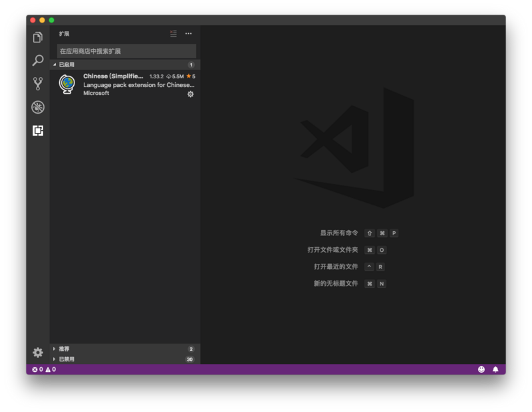Click the 打开文件或文件夹 label
Image resolution: width=532 pixels, height=412 pixels.
(332, 250)
